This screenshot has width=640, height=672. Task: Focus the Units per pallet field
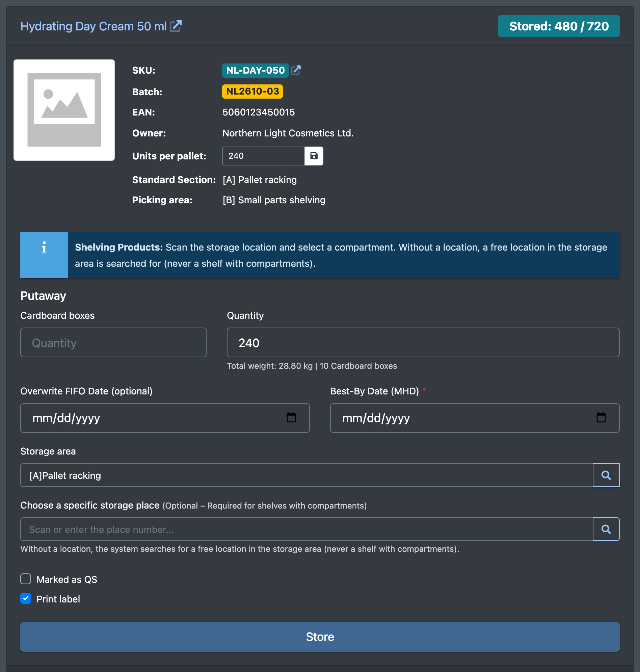[263, 156]
